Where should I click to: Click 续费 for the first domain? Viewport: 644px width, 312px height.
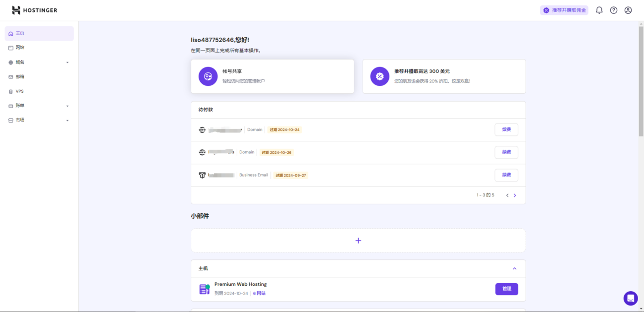506,129
